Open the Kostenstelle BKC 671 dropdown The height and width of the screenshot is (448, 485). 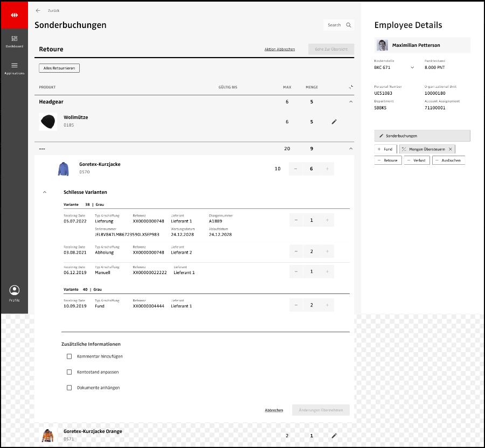tap(413, 68)
